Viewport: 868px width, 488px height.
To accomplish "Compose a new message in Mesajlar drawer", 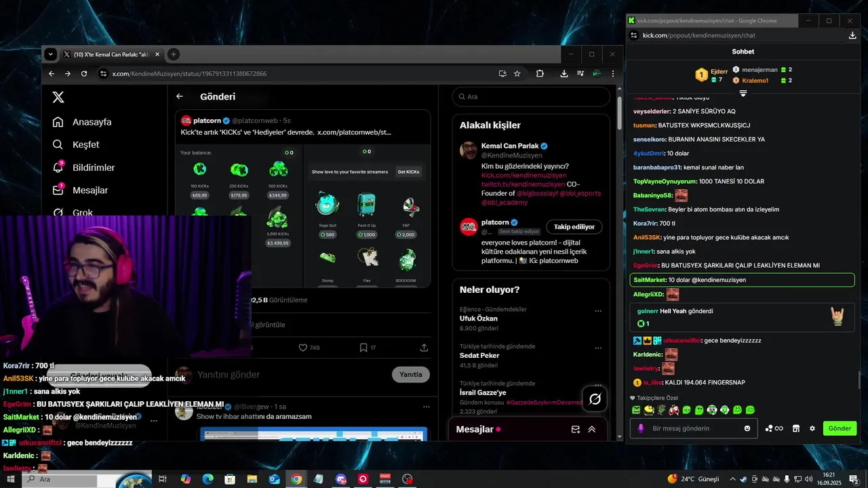I will tap(576, 429).
